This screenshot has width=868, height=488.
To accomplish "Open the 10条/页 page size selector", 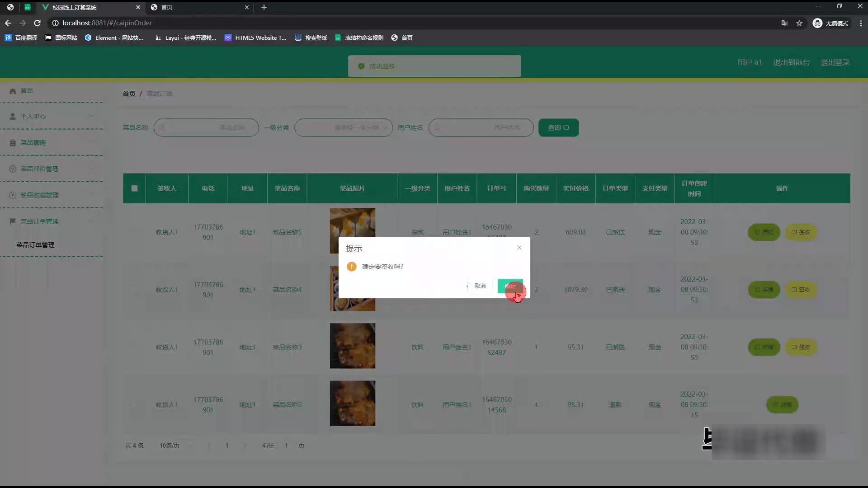I will 169,446.
